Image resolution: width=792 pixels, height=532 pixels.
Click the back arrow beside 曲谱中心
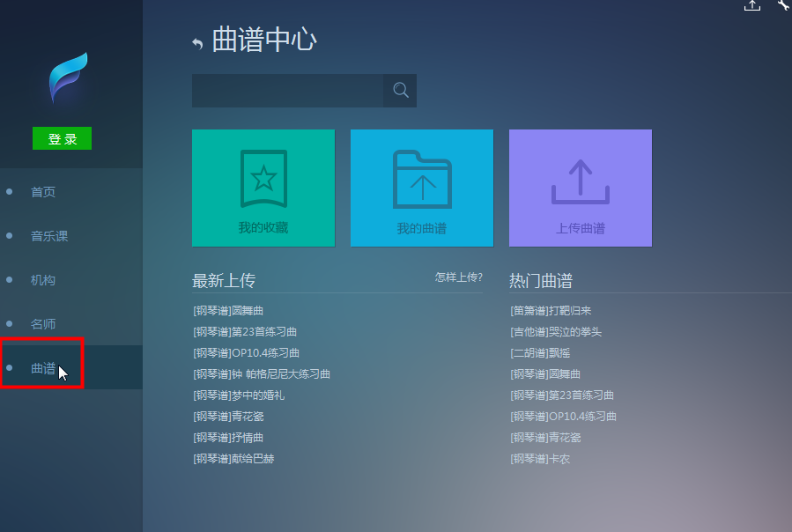197,44
